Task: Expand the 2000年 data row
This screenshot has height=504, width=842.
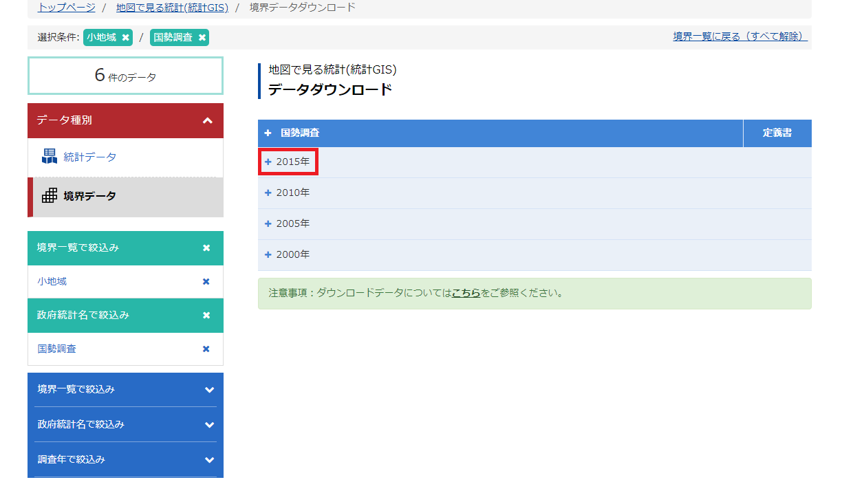Action: click(288, 255)
